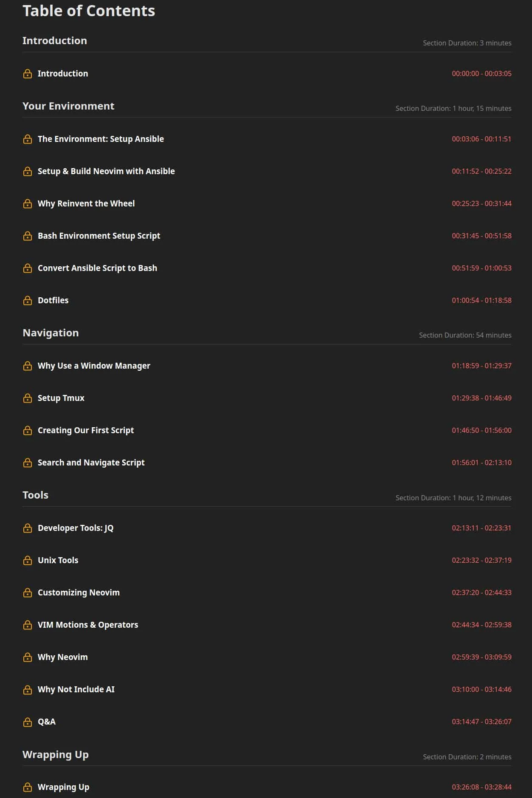Image resolution: width=532 pixels, height=798 pixels.
Task: Open Setup & Build Neovim with Ansible
Action: 106,171
